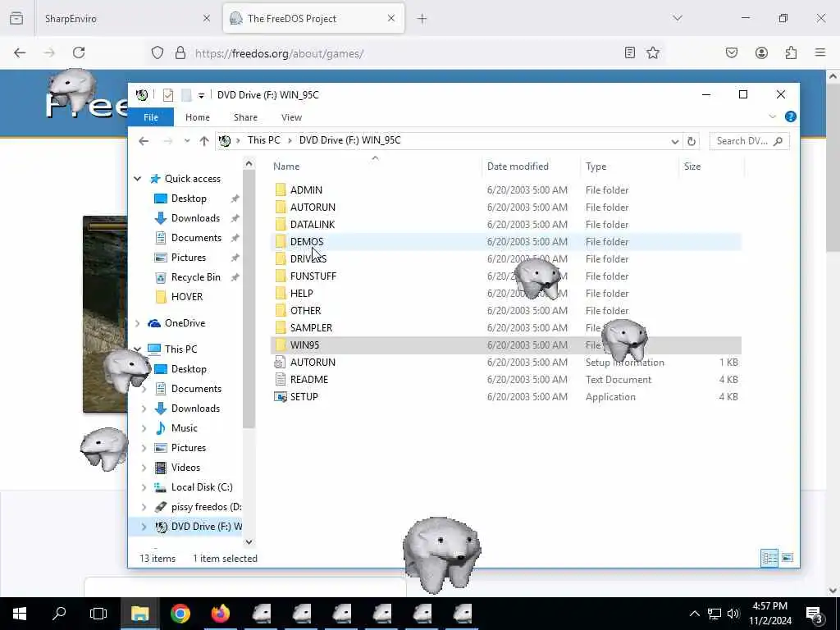Open the Firefox hamburger menu

pyautogui.click(x=820, y=52)
